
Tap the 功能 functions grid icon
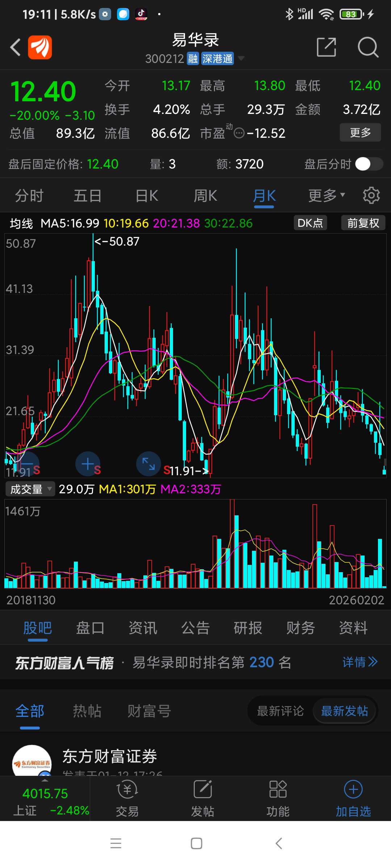(x=278, y=790)
